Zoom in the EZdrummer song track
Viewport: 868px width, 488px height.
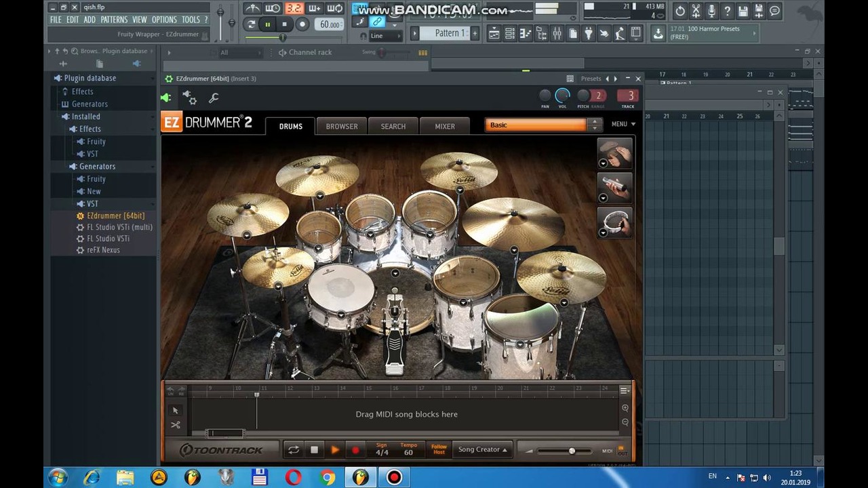(x=625, y=408)
